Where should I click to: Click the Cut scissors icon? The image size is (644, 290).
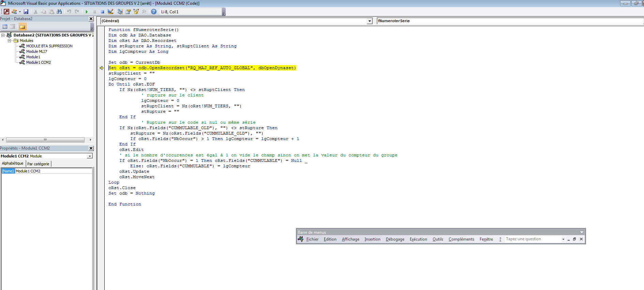[35, 12]
